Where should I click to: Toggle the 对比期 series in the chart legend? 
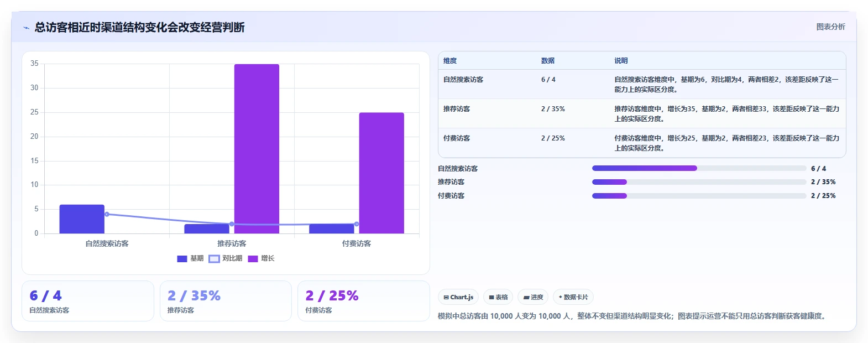click(x=226, y=258)
